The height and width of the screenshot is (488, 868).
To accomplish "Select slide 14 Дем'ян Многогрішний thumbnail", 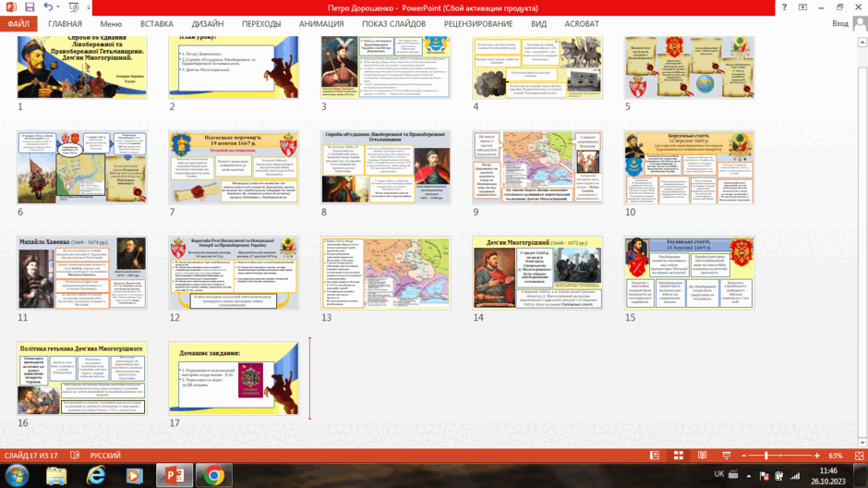I will pyautogui.click(x=537, y=273).
